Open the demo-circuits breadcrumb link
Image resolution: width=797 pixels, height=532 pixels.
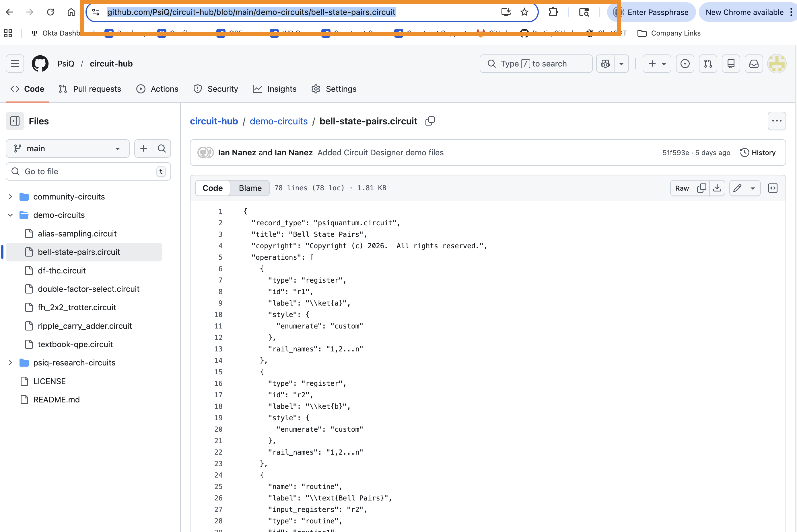[279, 121]
